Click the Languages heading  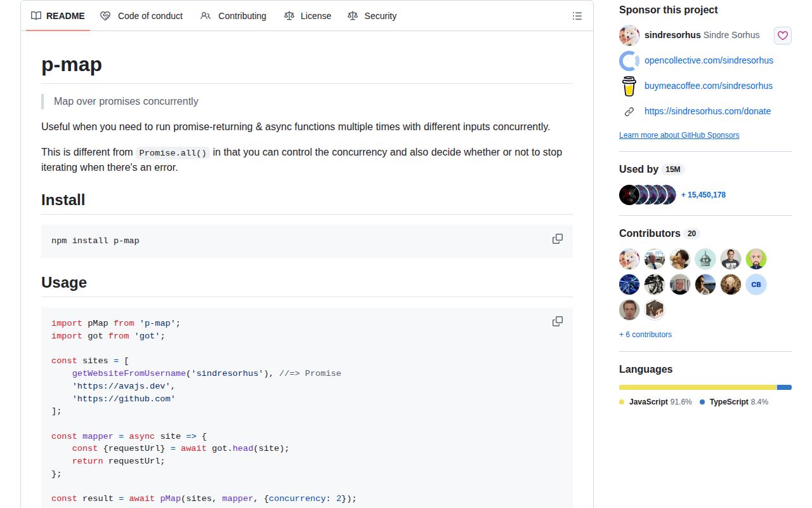(x=646, y=370)
